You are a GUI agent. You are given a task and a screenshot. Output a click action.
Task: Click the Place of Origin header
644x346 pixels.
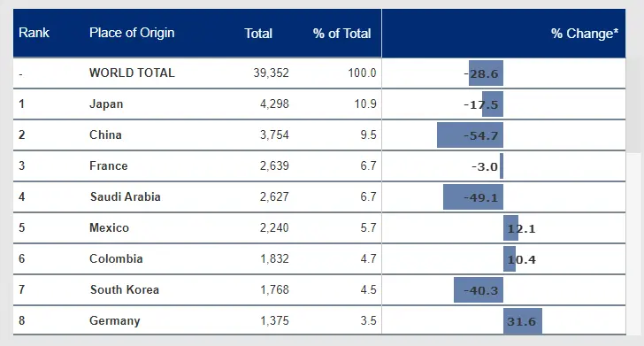[132, 33]
